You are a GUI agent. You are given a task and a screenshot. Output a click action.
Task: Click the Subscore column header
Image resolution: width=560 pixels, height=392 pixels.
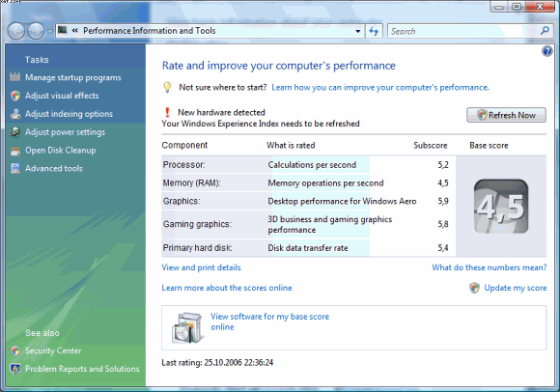[430, 145]
